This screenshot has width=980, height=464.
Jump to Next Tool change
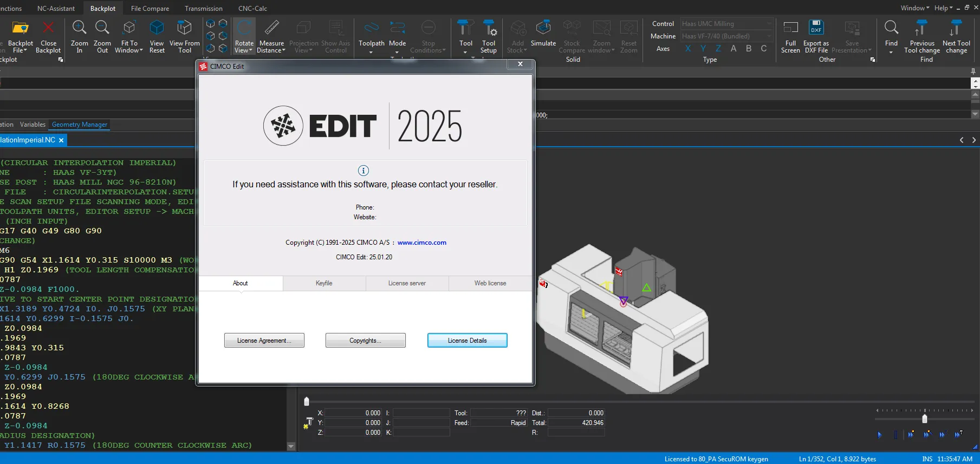(x=956, y=36)
